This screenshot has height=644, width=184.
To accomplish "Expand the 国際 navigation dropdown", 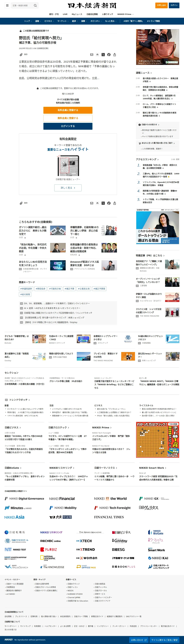I will (x=84, y=21).
